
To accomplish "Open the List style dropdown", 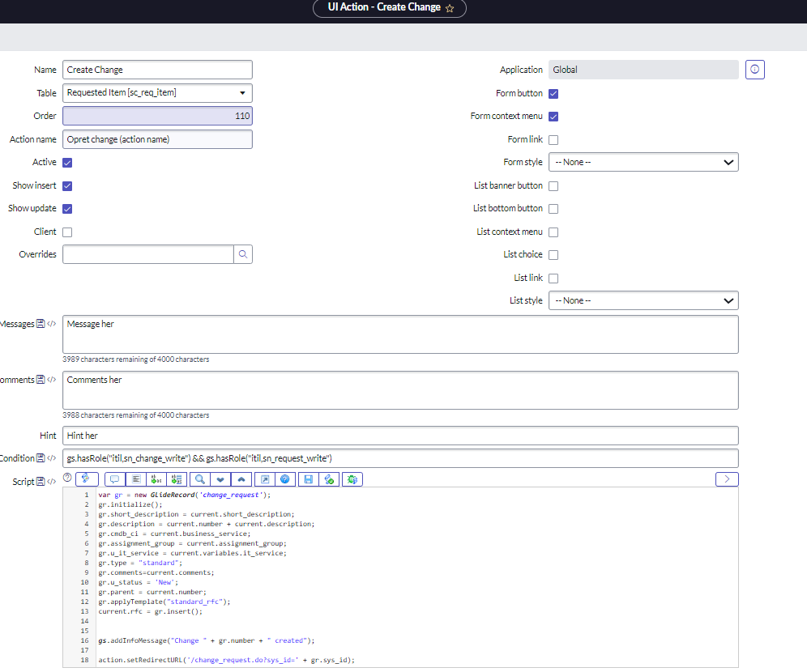I will pyautogui.click(x=643, y=300).
